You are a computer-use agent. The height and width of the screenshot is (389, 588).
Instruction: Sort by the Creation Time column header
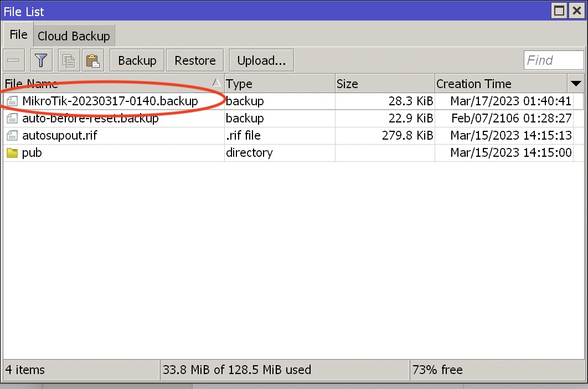[502, 83]
